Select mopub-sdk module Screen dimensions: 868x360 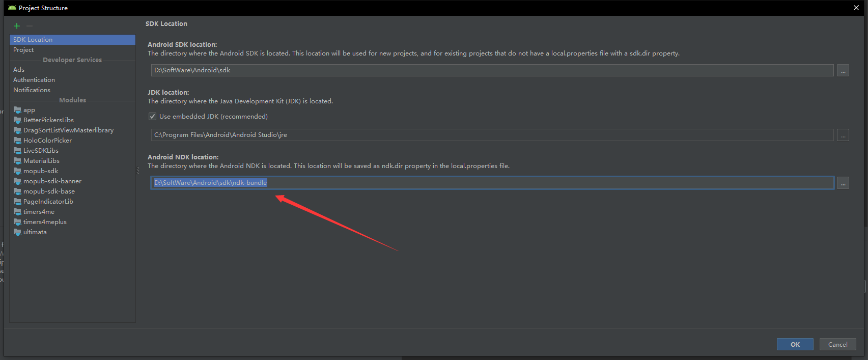pyautogui.click(x=72, y=171)
